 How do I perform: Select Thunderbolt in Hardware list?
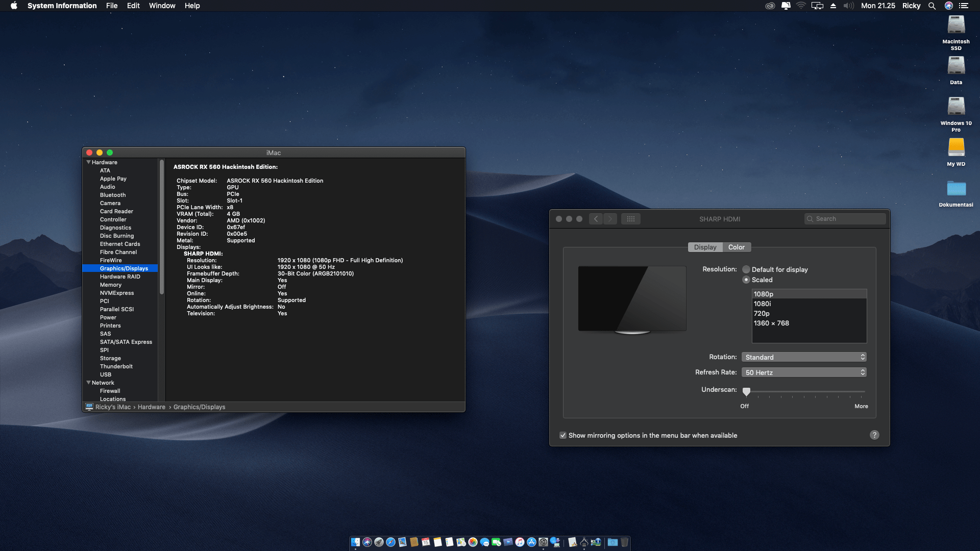click(116, 366)
